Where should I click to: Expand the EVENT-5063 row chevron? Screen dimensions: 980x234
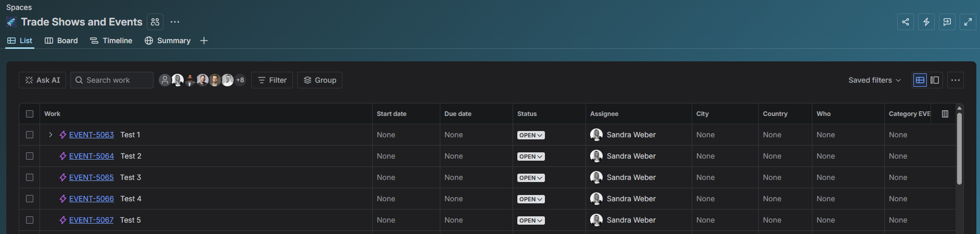pyautogui.click(x=50, y=135)
